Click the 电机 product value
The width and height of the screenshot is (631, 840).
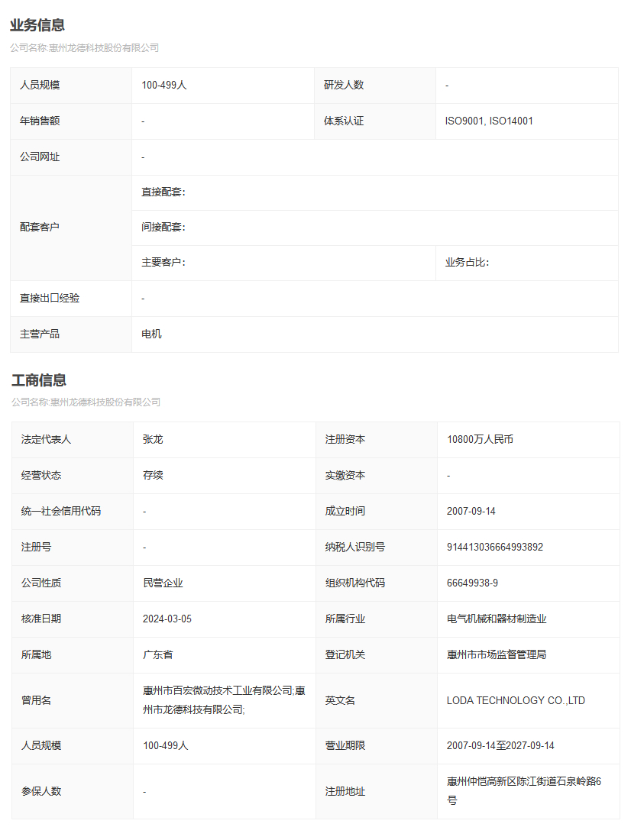[152, 334]
